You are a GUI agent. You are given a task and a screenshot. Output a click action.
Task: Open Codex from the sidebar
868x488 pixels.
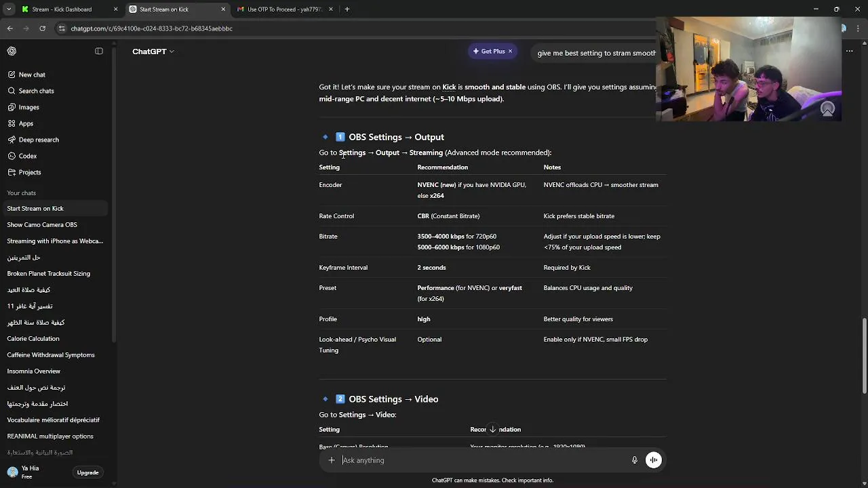pos(28,156)
